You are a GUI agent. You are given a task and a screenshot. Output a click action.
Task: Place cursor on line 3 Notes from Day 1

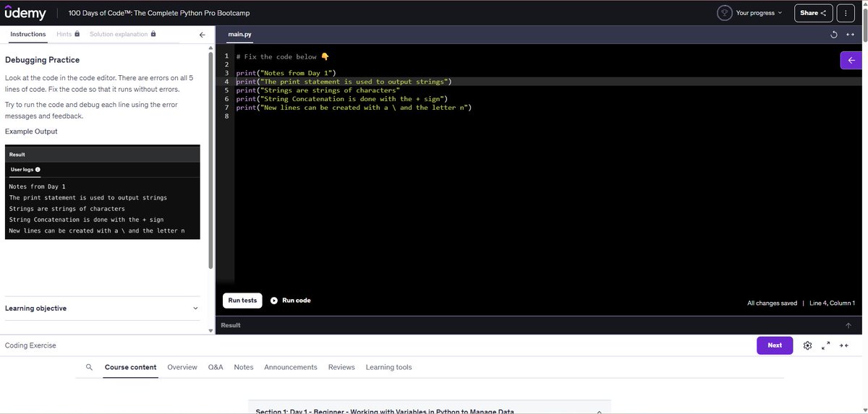286,73
